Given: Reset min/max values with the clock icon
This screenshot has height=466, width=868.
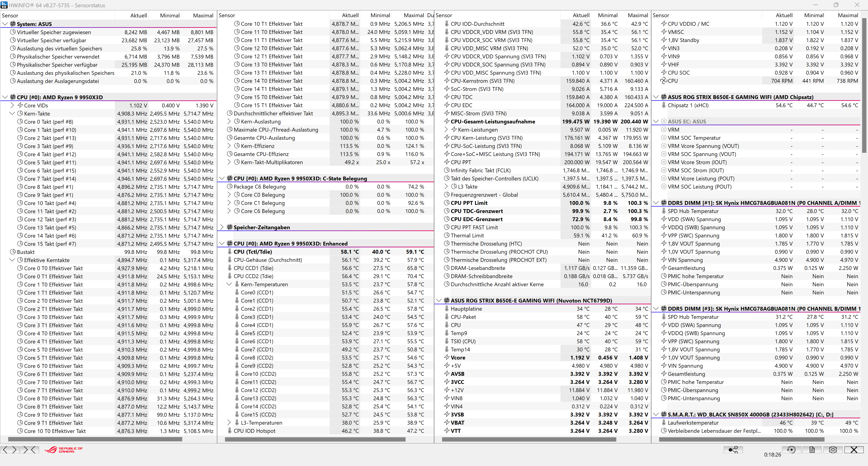Looking at the screenshot, I should tap(791, 449).
